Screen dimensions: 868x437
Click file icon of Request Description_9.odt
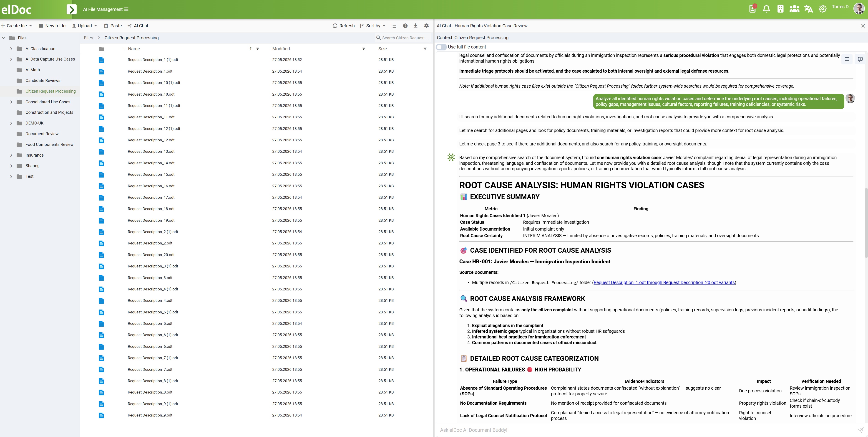tap(101, 415)
